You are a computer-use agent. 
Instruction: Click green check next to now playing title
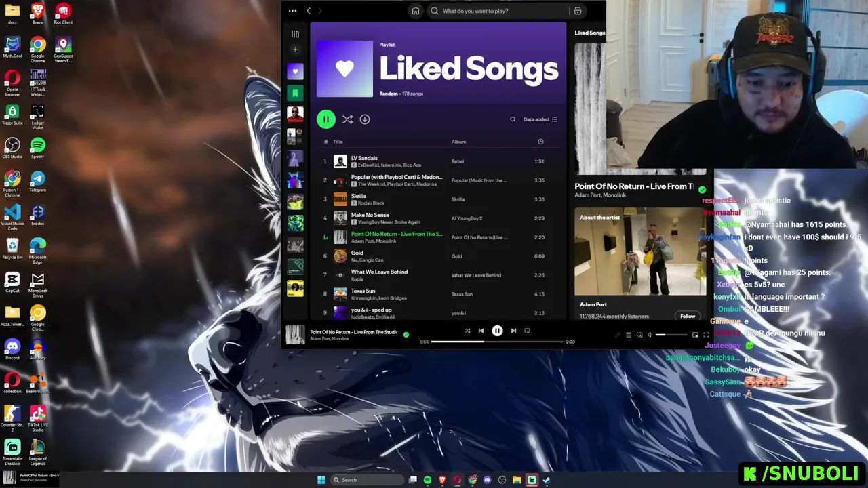406,334
